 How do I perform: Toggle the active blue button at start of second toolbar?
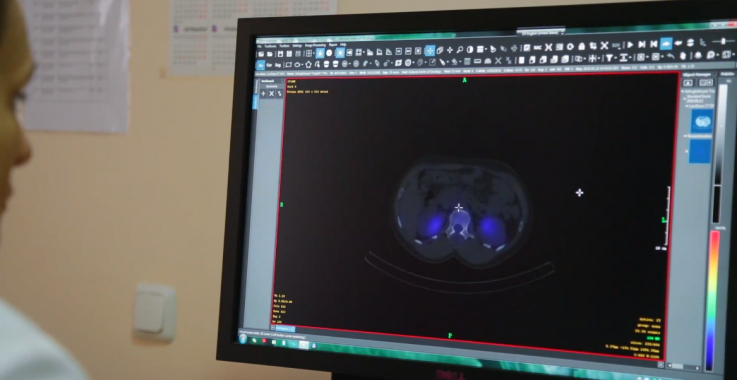(x=260, y=65)
